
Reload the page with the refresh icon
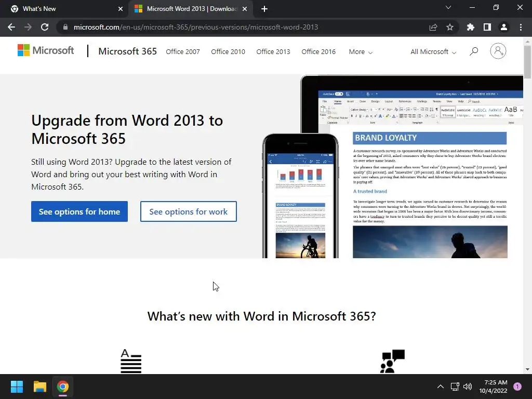(x=45, y=27)
